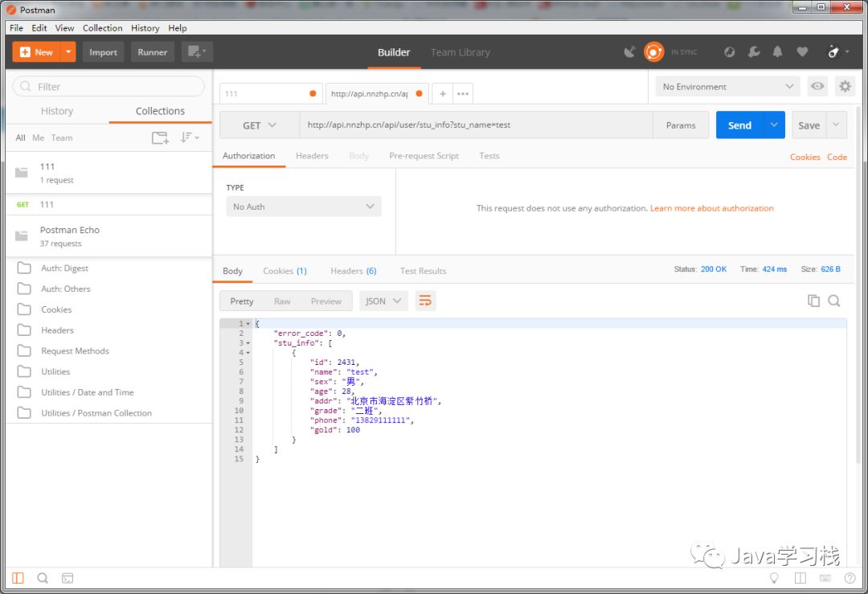Select the Preview view mode
The width and height of the screenshot is (868, 594).
coord(326,301)
